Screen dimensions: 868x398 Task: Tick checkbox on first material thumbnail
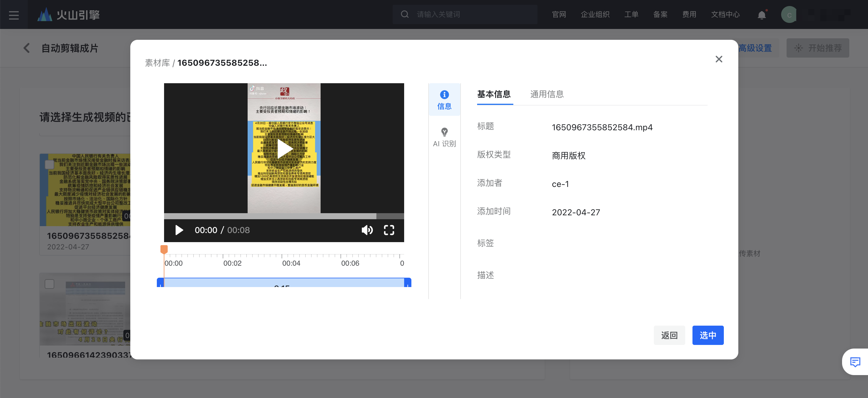click(49, 164)
